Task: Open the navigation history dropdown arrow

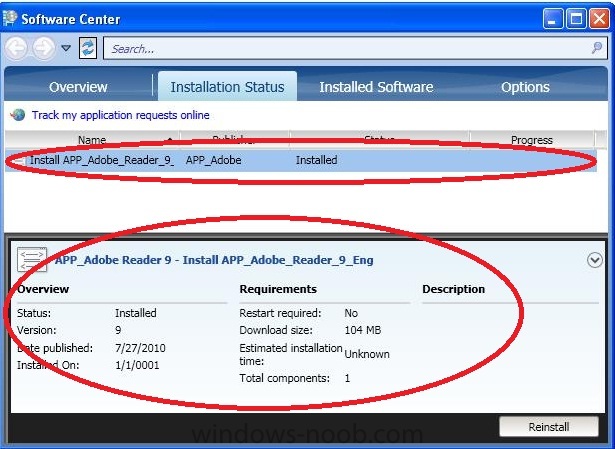Action: pyautogui.click(x=66, y=48)
